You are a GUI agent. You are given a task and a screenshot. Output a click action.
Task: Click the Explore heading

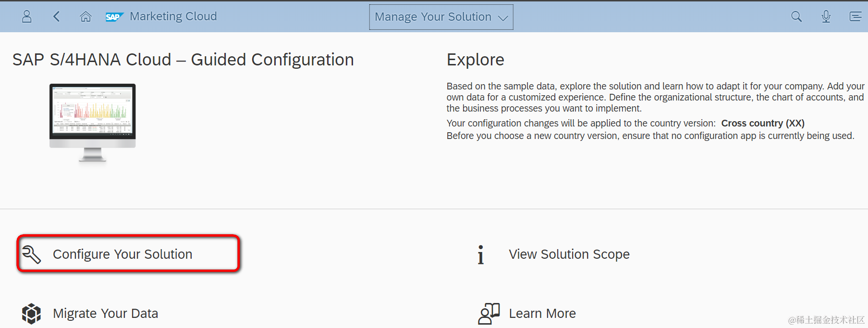coord(476,60)
